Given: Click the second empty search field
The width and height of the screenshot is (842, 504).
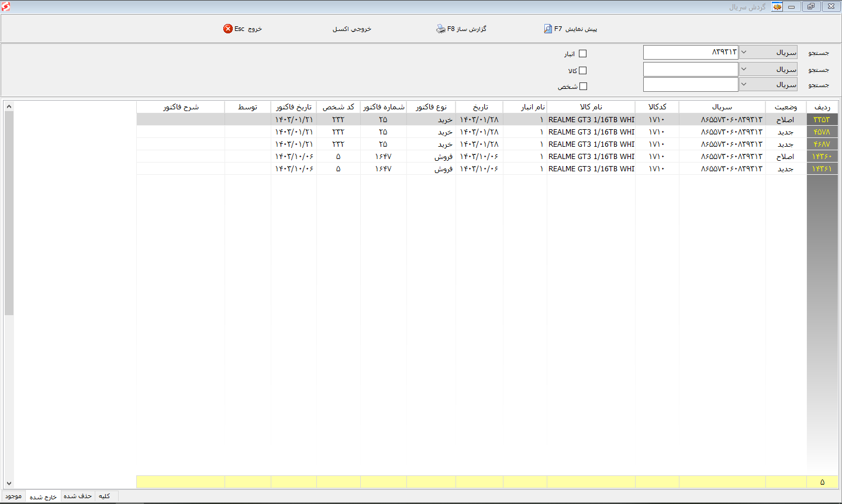Looking at the screenshot, I should tap(691, 69).
